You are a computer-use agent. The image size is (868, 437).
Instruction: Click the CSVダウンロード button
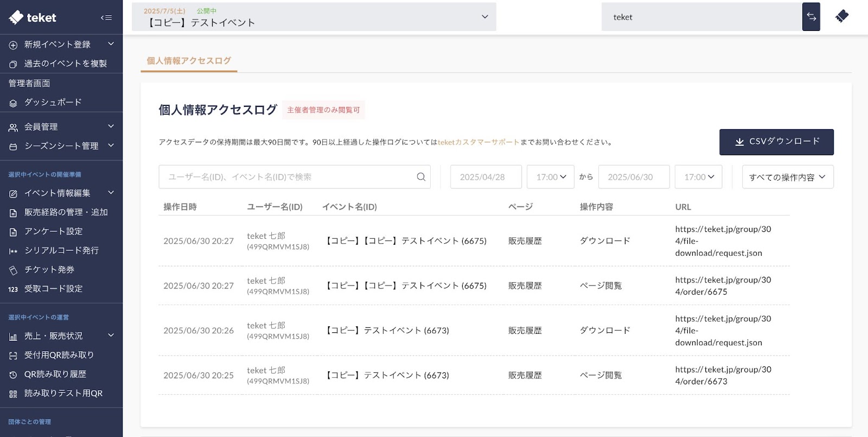776,142
